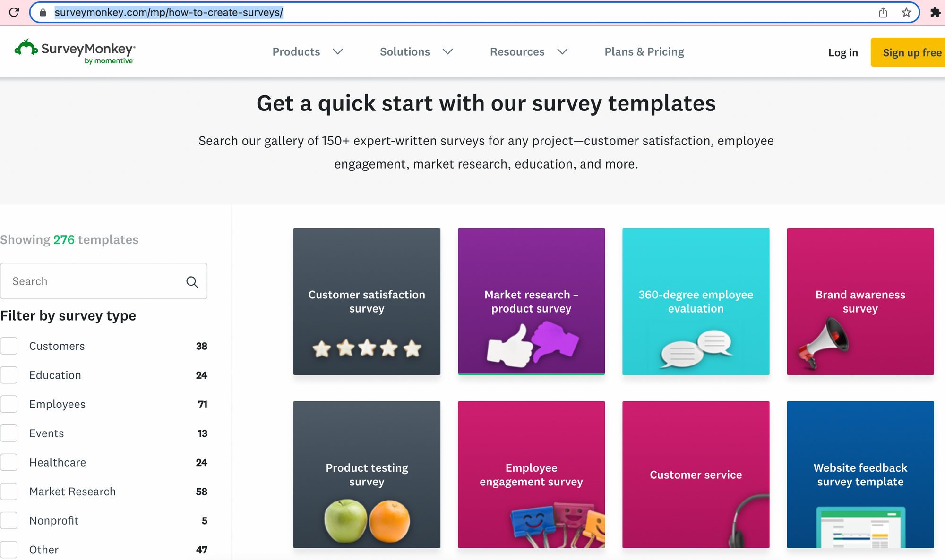945x560 pixels.
Task: Click the magnifying glass search icon
Action: 192,282
